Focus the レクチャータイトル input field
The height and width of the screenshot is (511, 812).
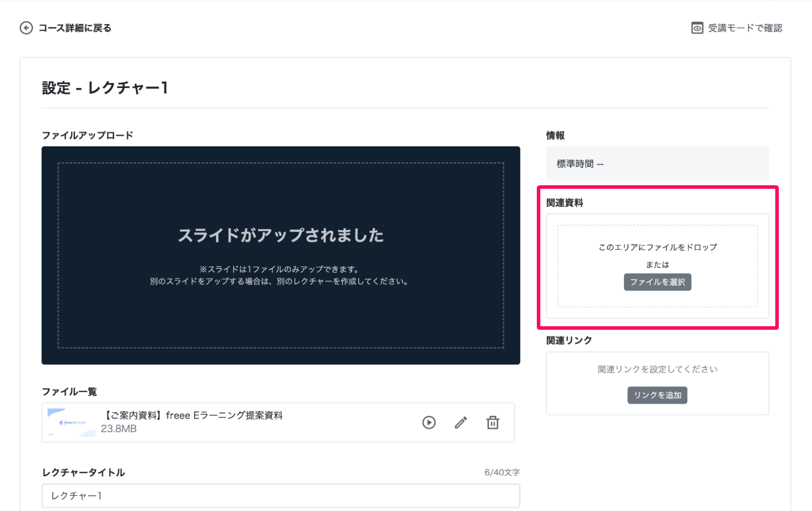(281, 496)
